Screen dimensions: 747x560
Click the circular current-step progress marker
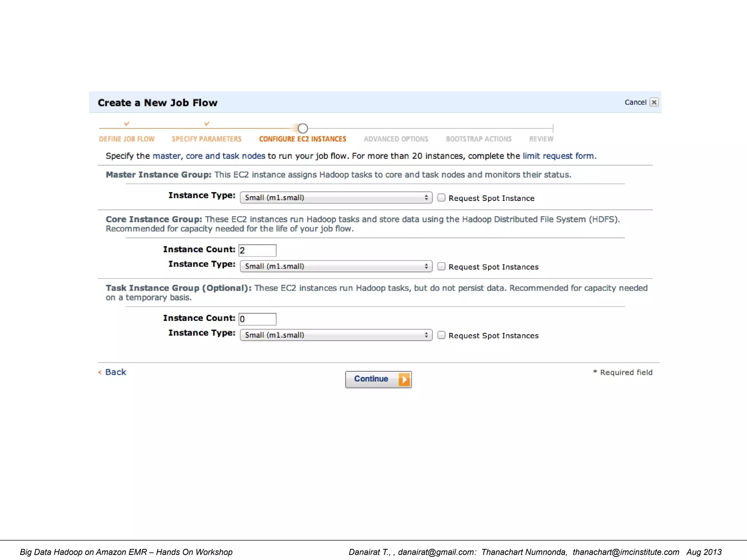(302, 128)
